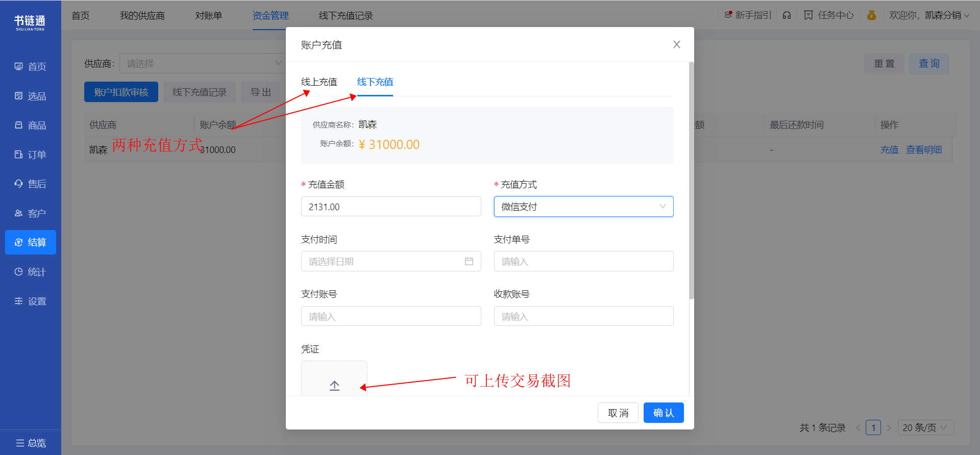Select 结算 in the sidebar
This screenshot has height=455, width=980.
tap(31, 242)
